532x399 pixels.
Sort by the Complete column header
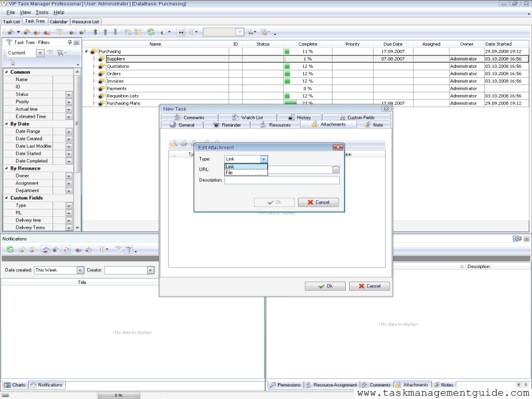point(308,44)
